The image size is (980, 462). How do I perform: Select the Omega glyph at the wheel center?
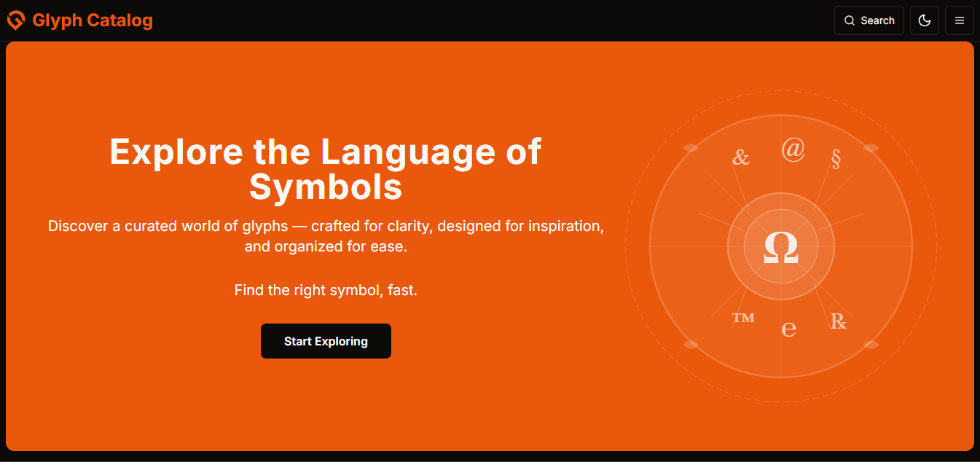(x=780, y=248)
